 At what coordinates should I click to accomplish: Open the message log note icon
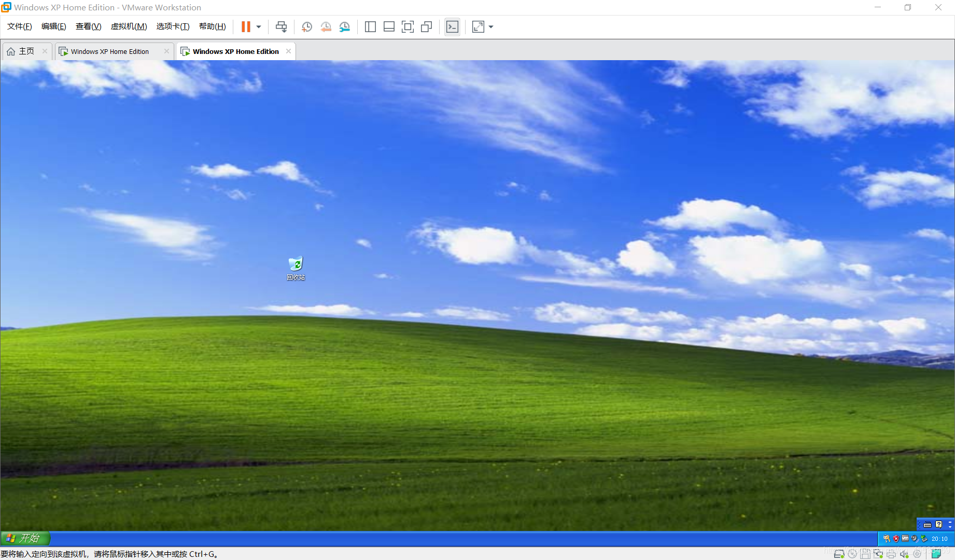coord(936,554)
